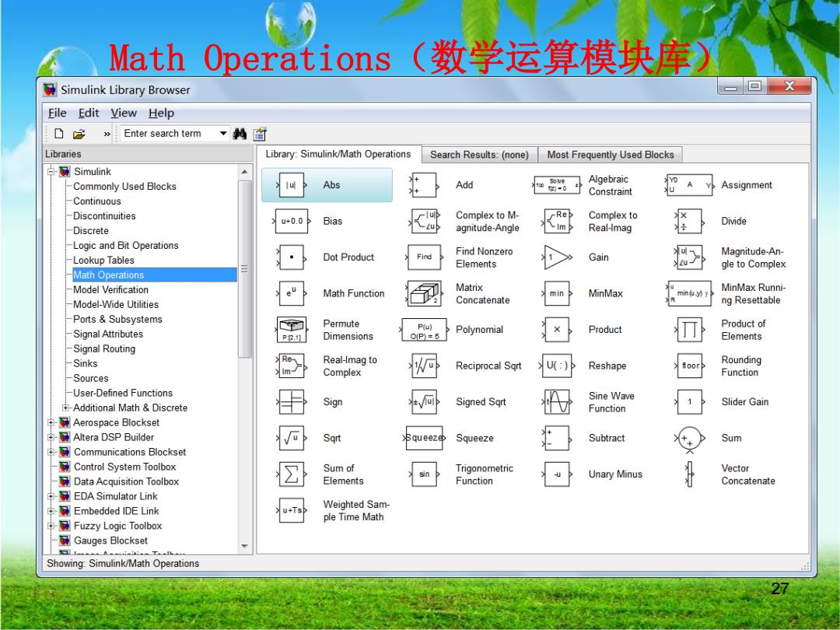Click the Math Function block icon

click(292, 293)
